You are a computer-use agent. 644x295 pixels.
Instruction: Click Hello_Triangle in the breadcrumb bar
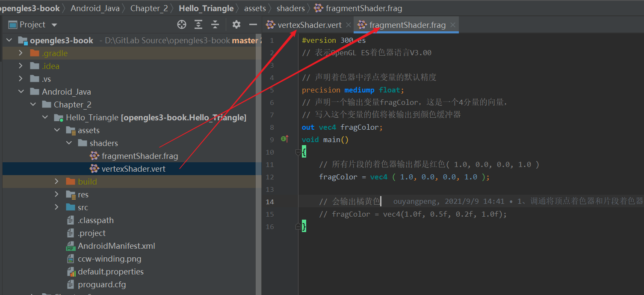(206, 8)
